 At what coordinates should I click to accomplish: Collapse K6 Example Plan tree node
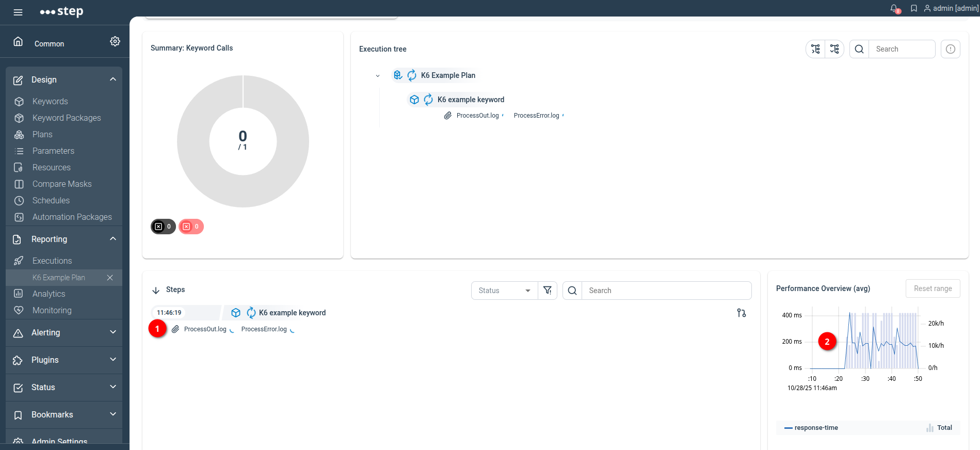coord(378,76)
